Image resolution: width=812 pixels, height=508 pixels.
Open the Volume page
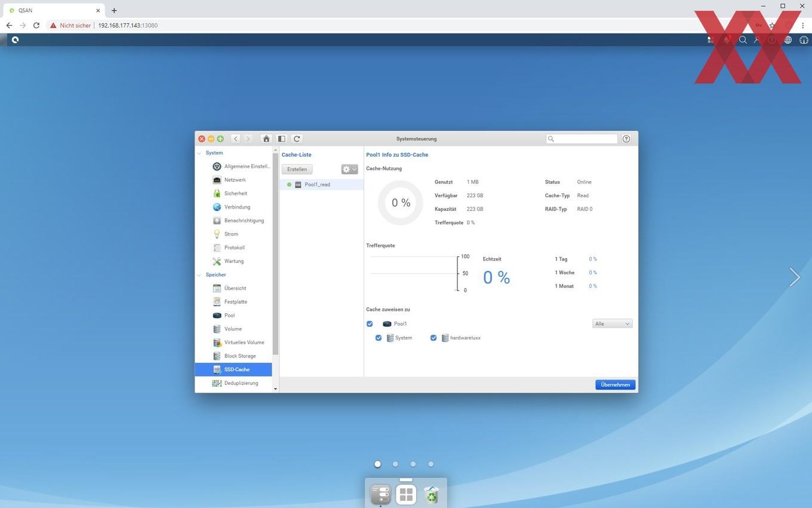pyautogui.click(x=227, y=329)
